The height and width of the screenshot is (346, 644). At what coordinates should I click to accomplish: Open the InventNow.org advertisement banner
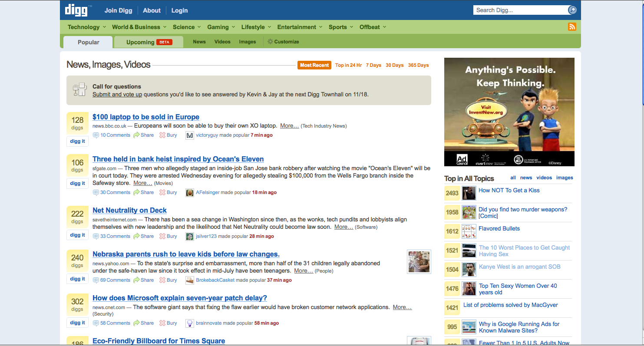pos(509,112)
